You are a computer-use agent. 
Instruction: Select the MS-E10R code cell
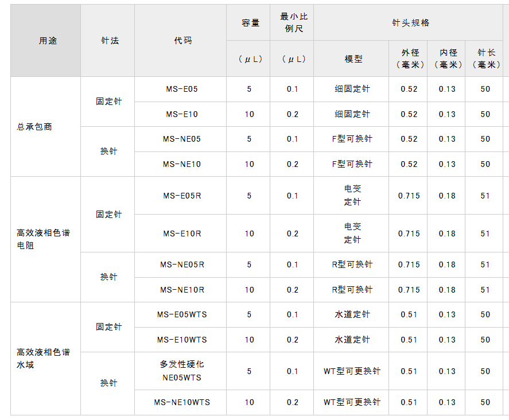(x=182, y=234)
